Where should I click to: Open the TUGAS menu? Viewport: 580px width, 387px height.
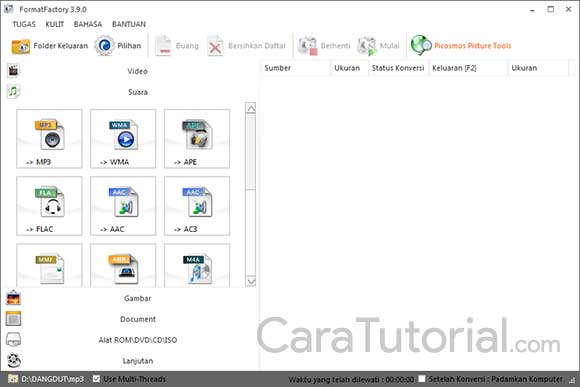24,24
